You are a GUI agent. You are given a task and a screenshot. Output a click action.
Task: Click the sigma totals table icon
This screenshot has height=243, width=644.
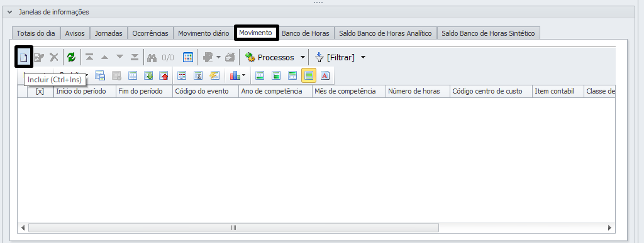[198, 75]
